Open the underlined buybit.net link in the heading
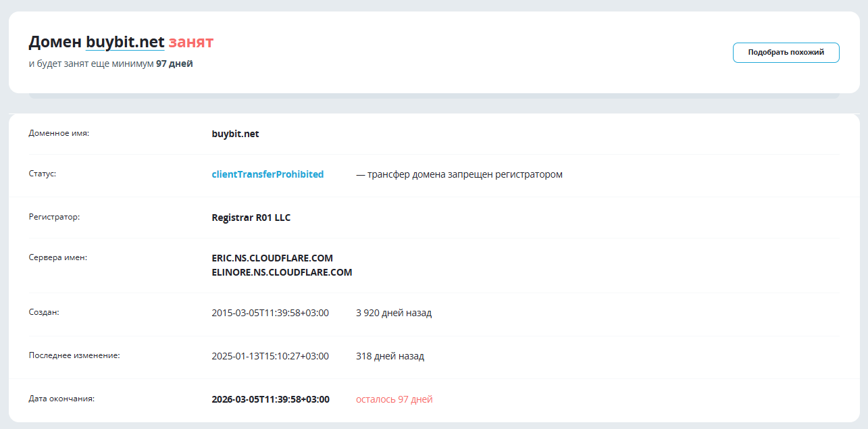Image resolution: width=868 pixels, height=429 pixels. 125,42
